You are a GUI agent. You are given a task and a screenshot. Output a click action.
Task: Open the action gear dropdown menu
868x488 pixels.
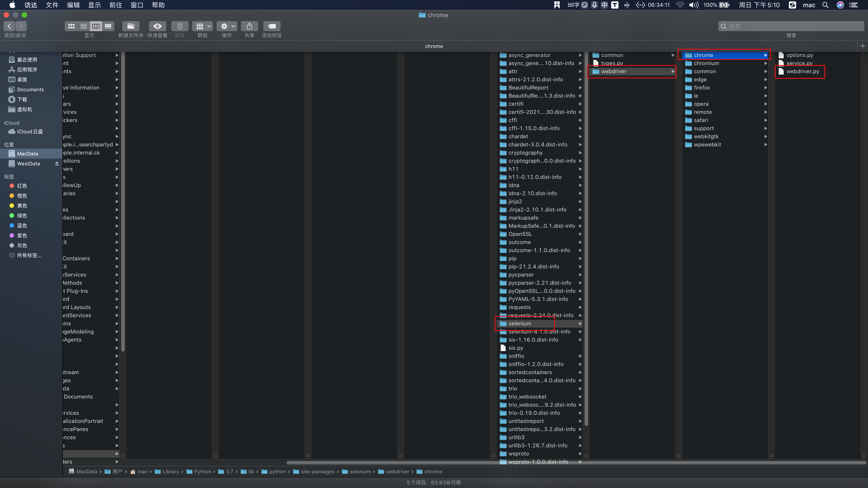click(227, 26)
